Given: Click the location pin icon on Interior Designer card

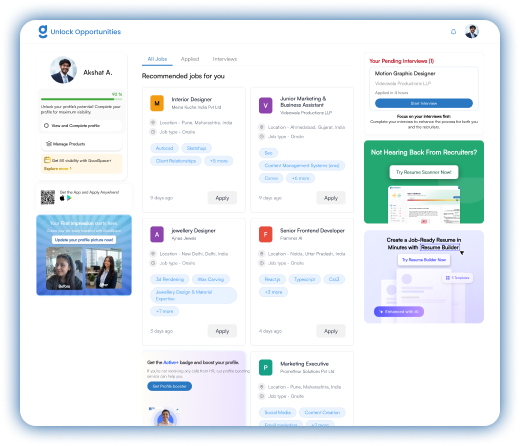Looking at the screenshot, I should (x=153, y=123).
